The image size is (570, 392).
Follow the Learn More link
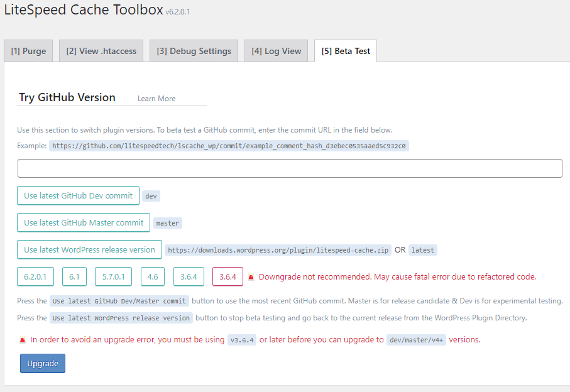tap(156, 99)
